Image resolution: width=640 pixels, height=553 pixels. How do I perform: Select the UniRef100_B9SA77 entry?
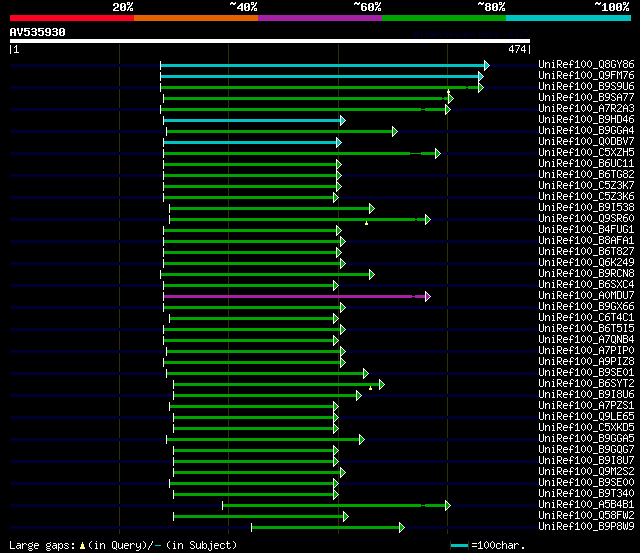[x=586, y=98]
